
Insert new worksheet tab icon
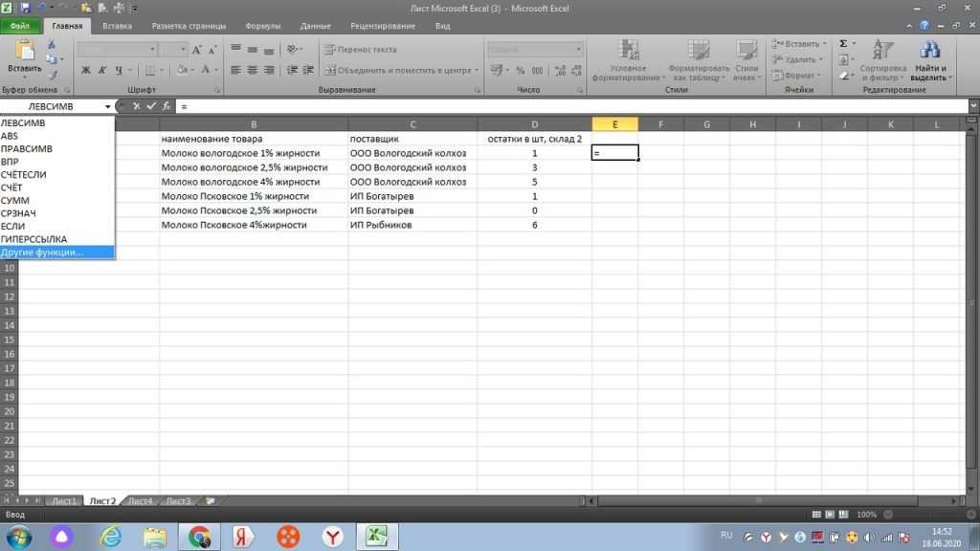tap(210, 501)
